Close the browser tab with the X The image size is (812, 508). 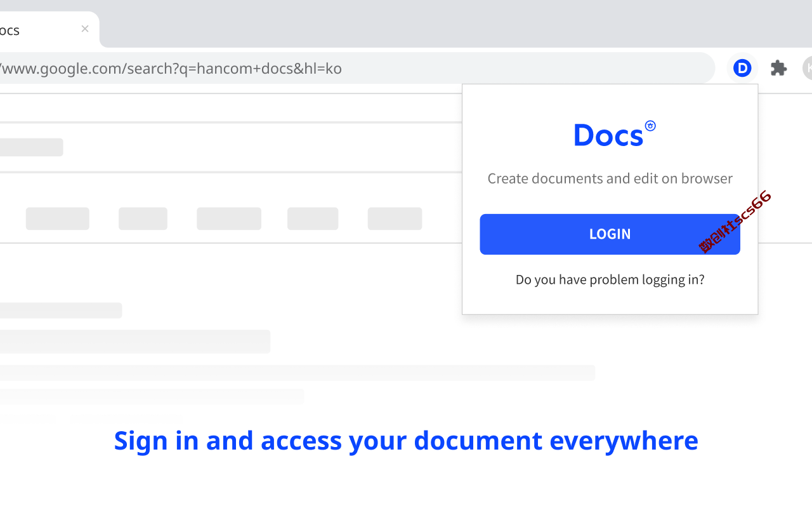(x=85, y=29)
